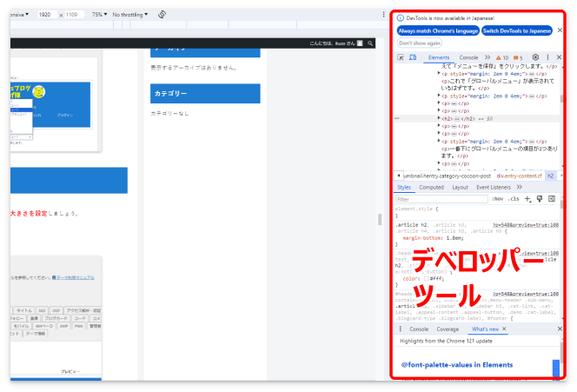
Task: Click Always match Chrome's language
Action: tap(438, 31)
